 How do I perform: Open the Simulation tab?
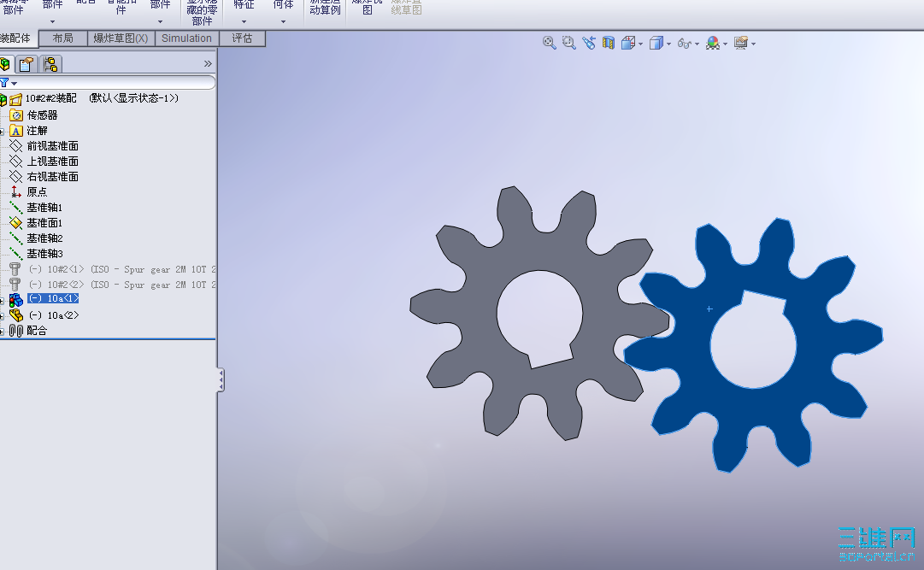click(187, 38)
